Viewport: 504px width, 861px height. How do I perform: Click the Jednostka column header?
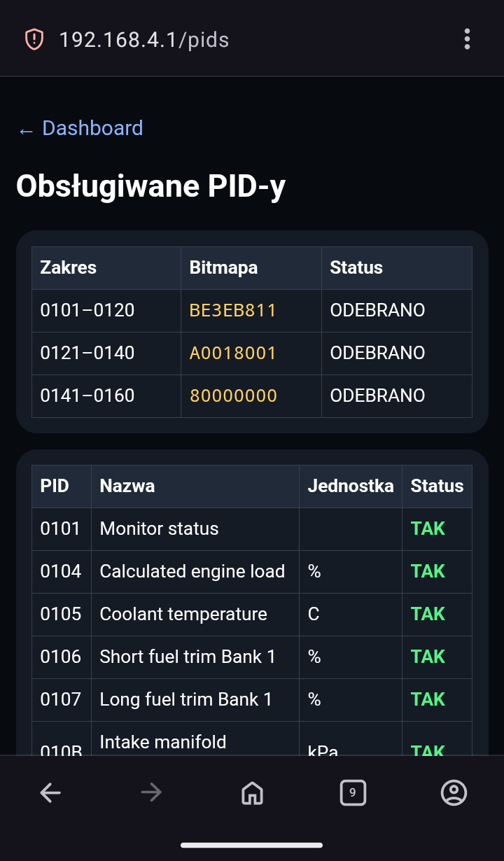click(351, 486)
